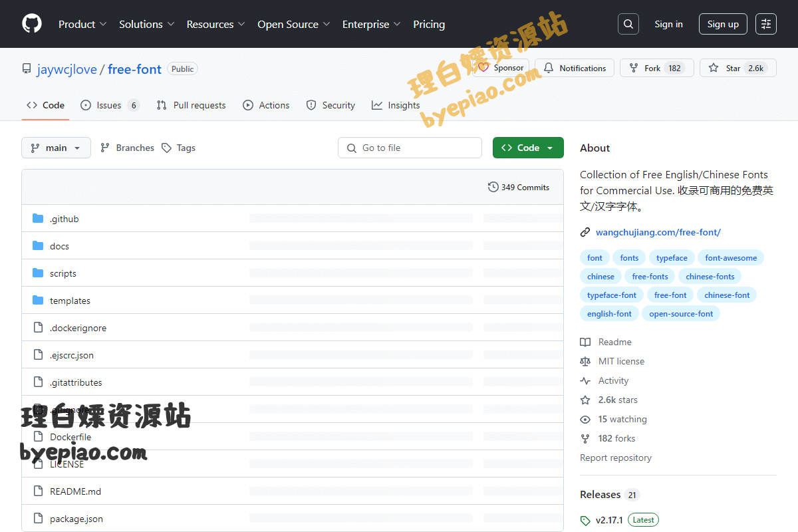This screenshot has width=798, height=532.
Task: Click the link icon beside wangchujiang.com
Action: (585, 232)
